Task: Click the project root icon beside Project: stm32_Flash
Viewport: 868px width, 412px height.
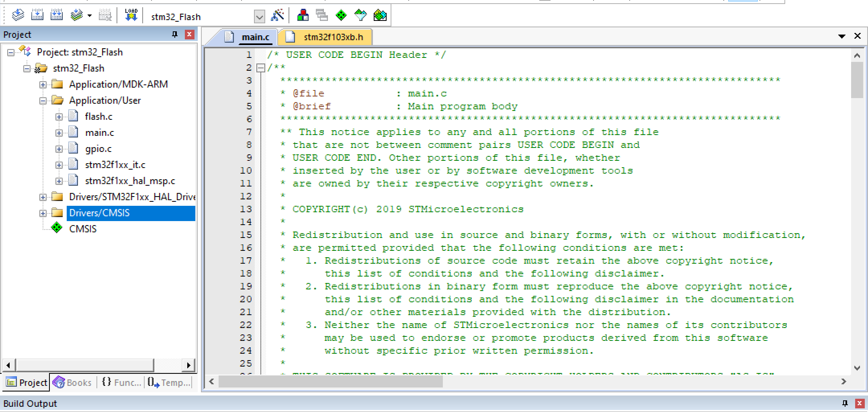Action: pos(25,51)
